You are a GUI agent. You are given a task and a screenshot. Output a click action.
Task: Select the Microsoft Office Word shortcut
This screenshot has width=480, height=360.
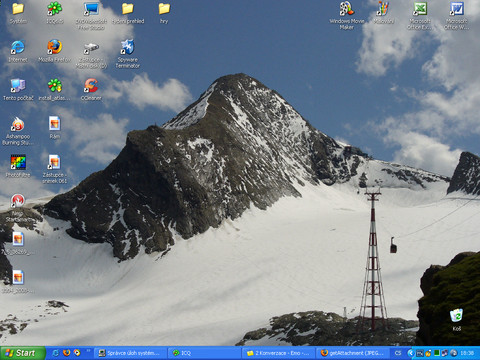pos(457,15)
